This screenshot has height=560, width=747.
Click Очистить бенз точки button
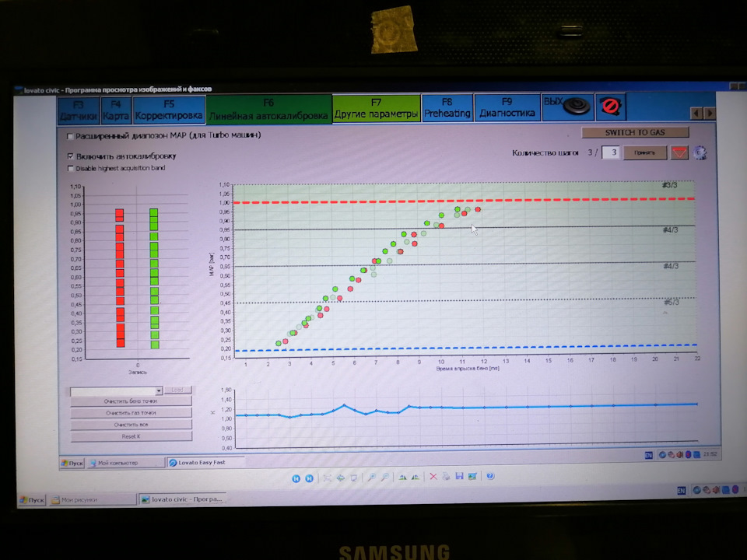131,401
